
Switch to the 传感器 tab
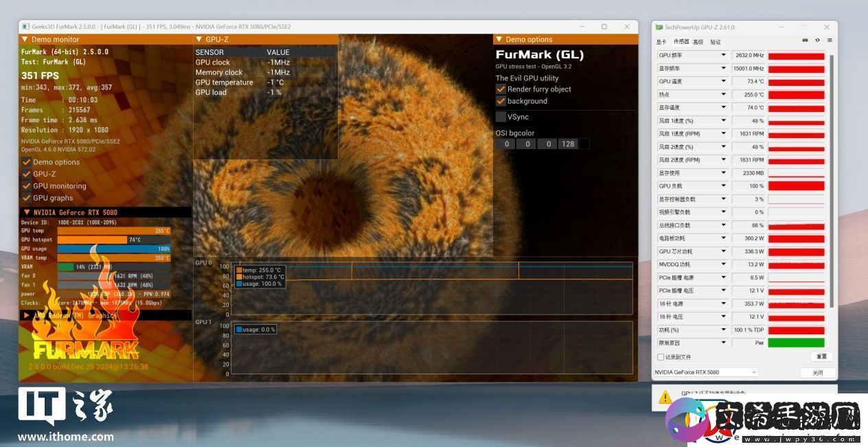point(681,42)
